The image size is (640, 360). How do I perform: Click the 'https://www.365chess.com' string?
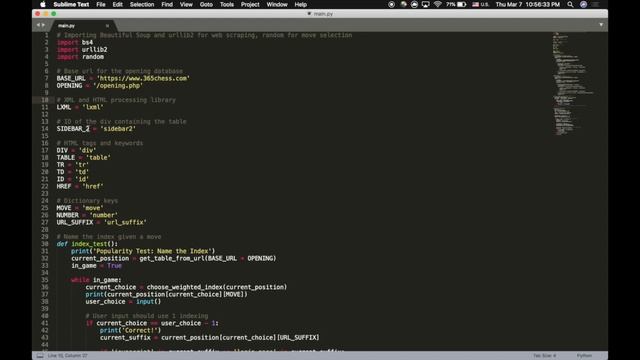coord(143,78)
